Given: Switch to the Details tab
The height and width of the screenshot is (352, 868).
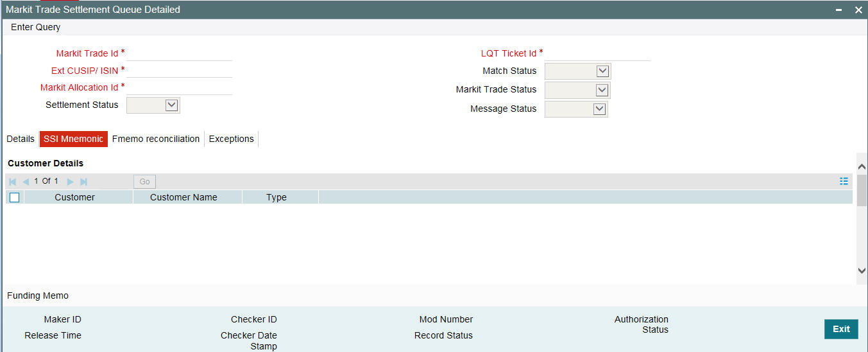Looking at the screenshot, I should pyautogui.click(x=21, y=139).
